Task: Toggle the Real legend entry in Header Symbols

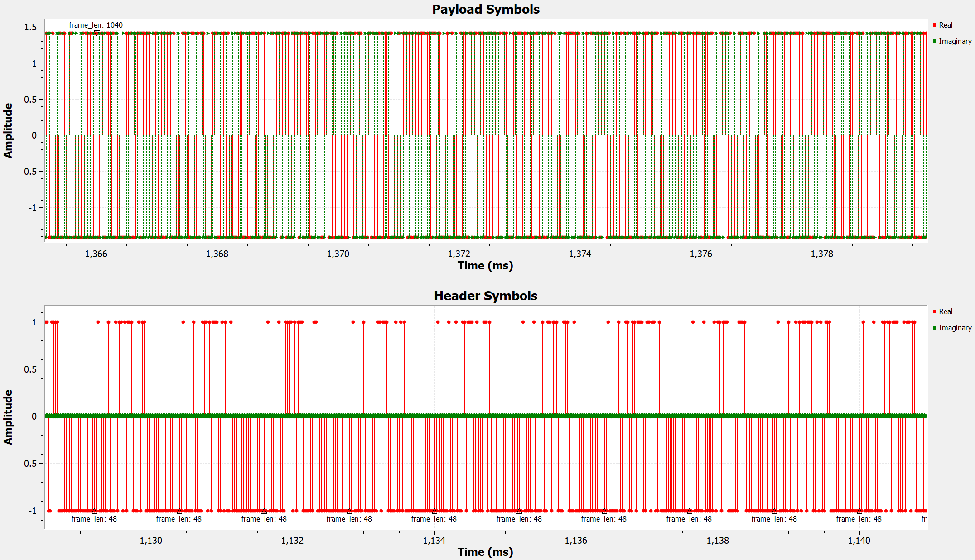Action: [x=945, y=312]
